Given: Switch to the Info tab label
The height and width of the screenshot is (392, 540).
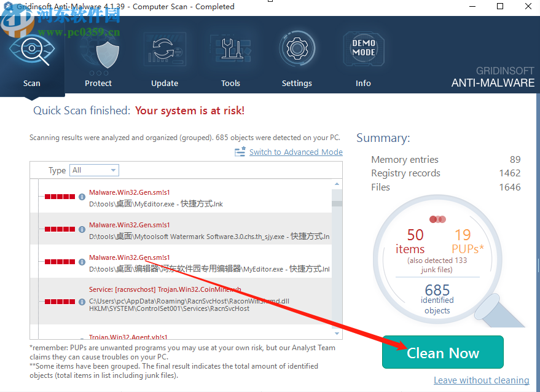Looking at the screenshot, I should tap(363, 84).
